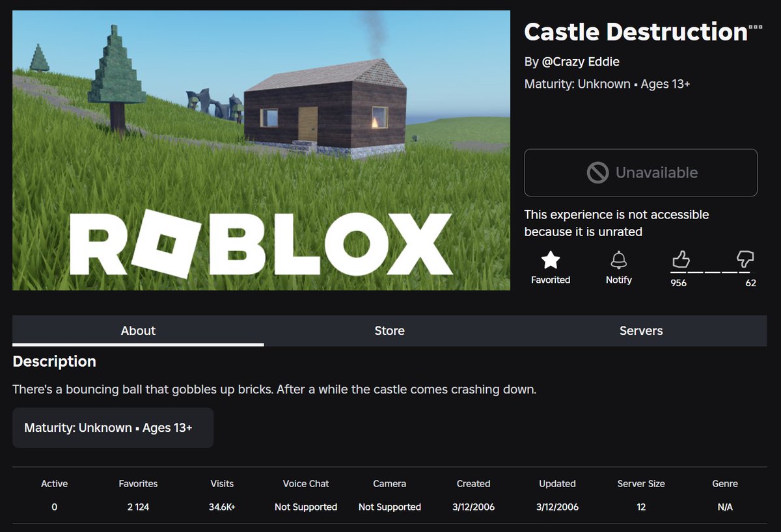Click the 956 likes count
The image size is (781, 532).
[x=679, y=283]
